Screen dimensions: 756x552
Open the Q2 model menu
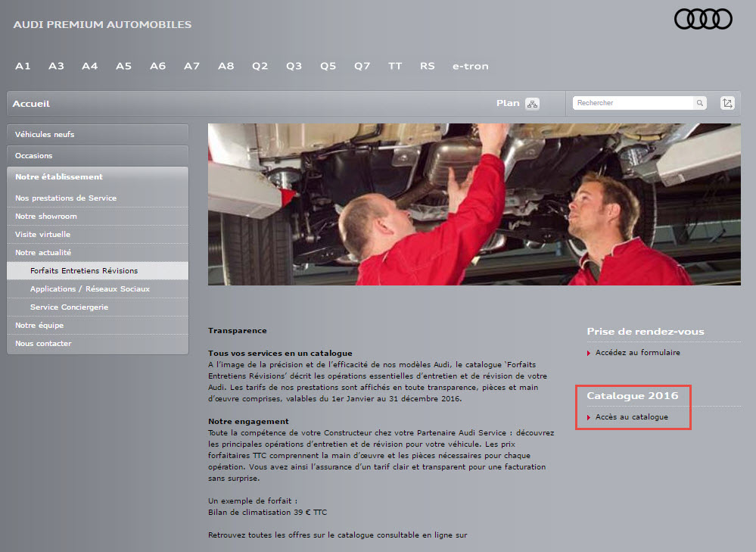[x=260, y=66]
